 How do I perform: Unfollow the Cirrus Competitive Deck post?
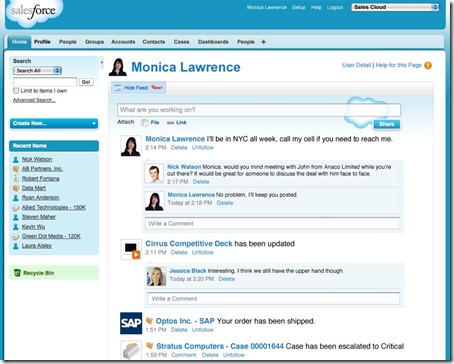point(203,252)
